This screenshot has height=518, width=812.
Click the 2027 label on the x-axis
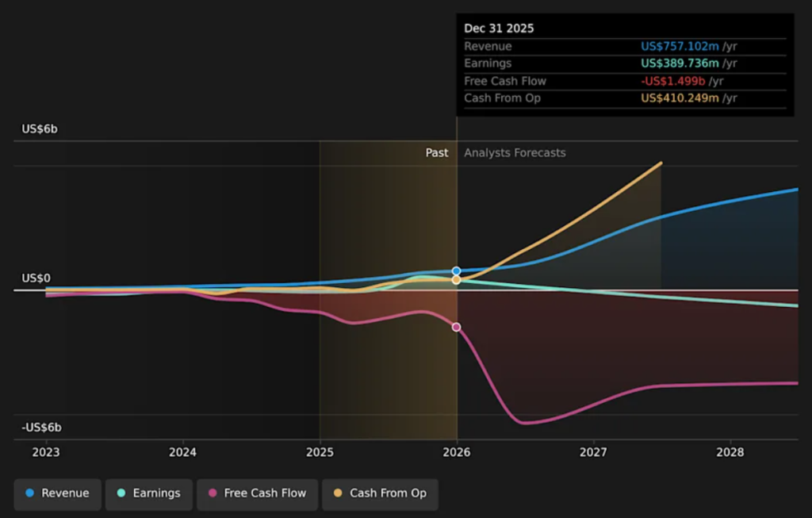coord(594,452)
